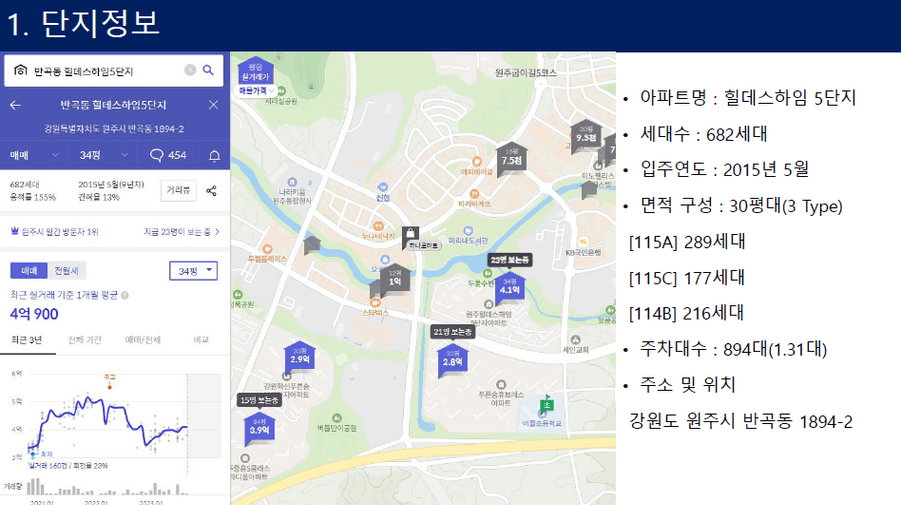901x505 pixels.
Task: Click the 3.9억 map price marker
Action: (259, 429)
